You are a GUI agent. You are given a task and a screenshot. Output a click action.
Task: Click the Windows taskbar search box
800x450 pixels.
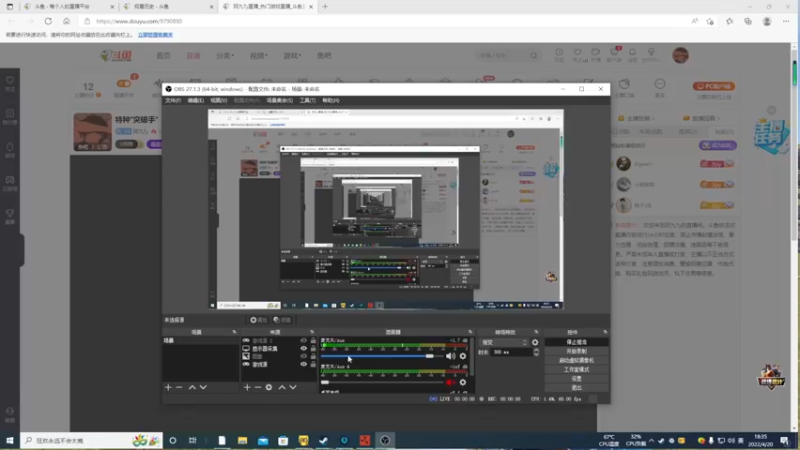click(x=92, y=440)
